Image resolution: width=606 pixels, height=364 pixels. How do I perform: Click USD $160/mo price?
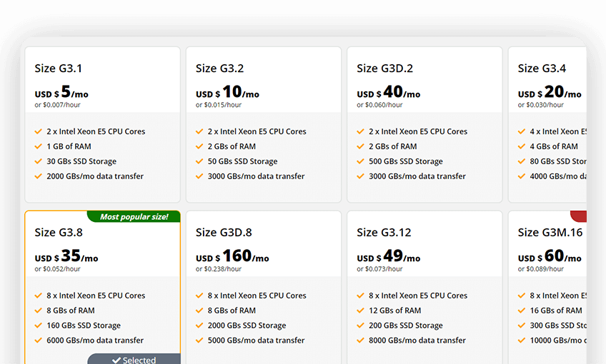[x=232, y=256]
